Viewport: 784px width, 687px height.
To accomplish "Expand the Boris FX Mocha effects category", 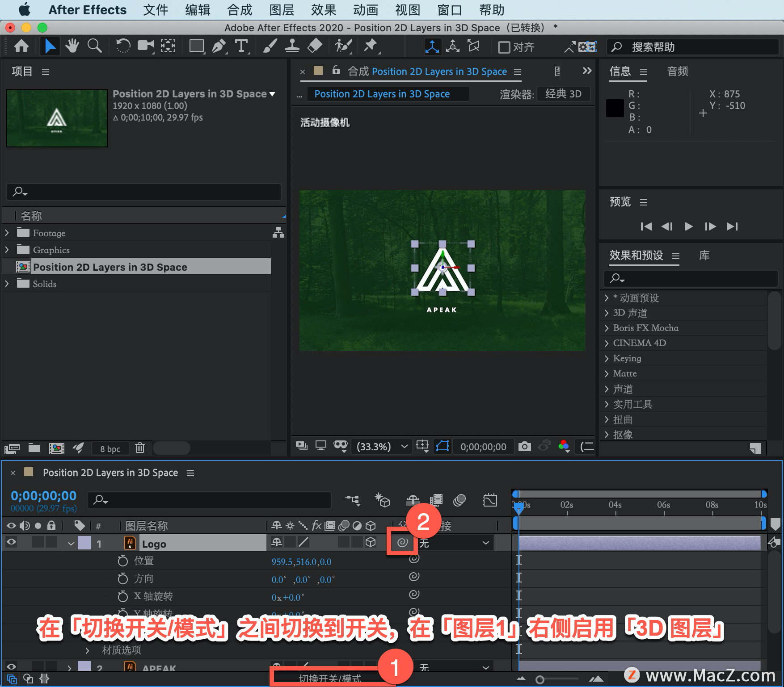I will click(x=607, y=328).
